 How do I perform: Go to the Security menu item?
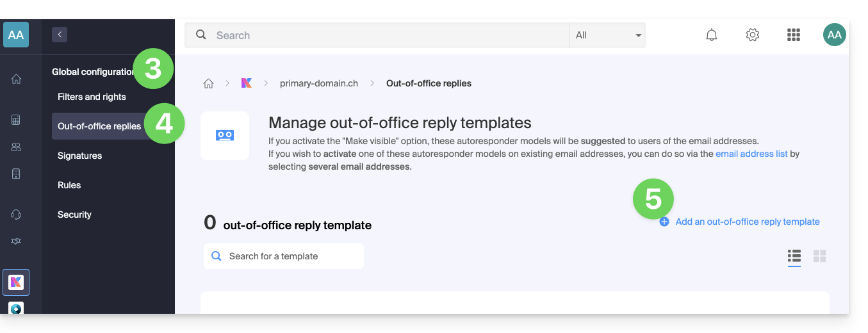click(x=74, y=215)
